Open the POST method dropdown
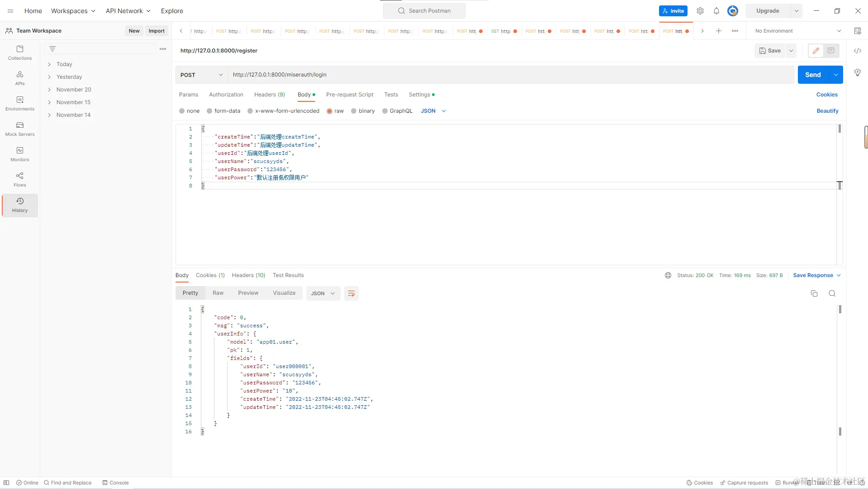Image resolution: width=868 pixels, height=489 pixels. click(x=201, y=75)
